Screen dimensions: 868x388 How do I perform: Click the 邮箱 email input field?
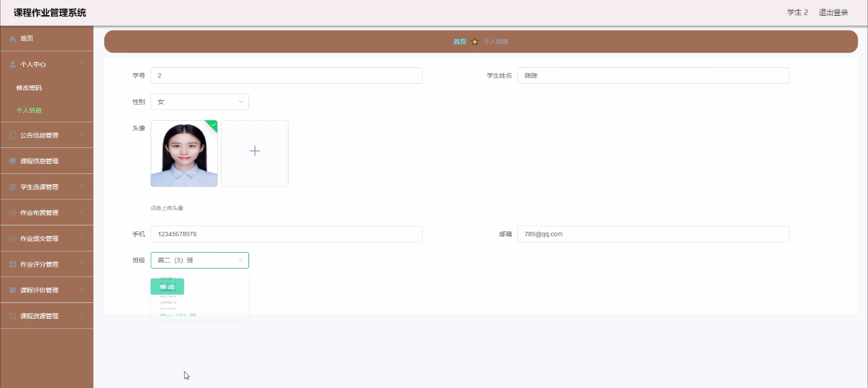click(x=653, y=234)
